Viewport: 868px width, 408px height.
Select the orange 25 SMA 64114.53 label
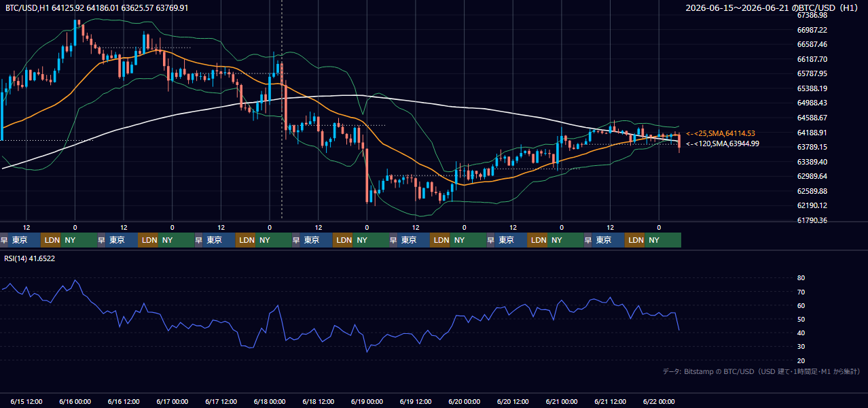click(x=721, y=134)
